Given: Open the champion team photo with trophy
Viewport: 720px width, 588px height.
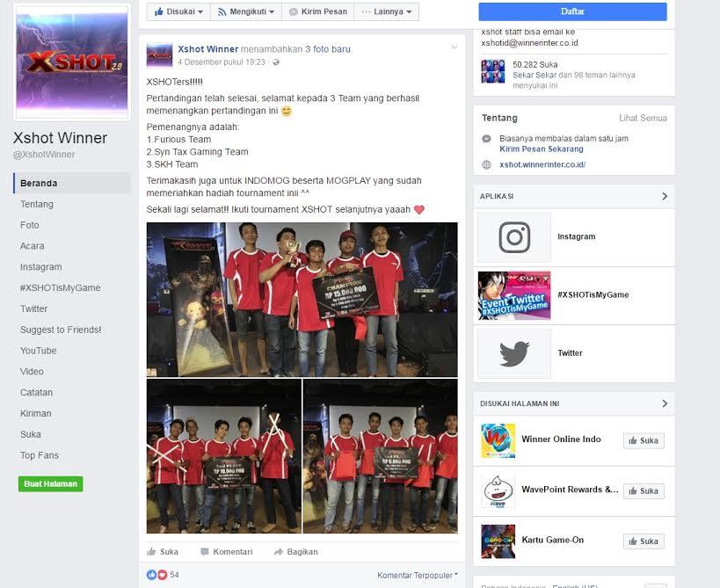Looking at the screenshot, I should pos(302,300).
